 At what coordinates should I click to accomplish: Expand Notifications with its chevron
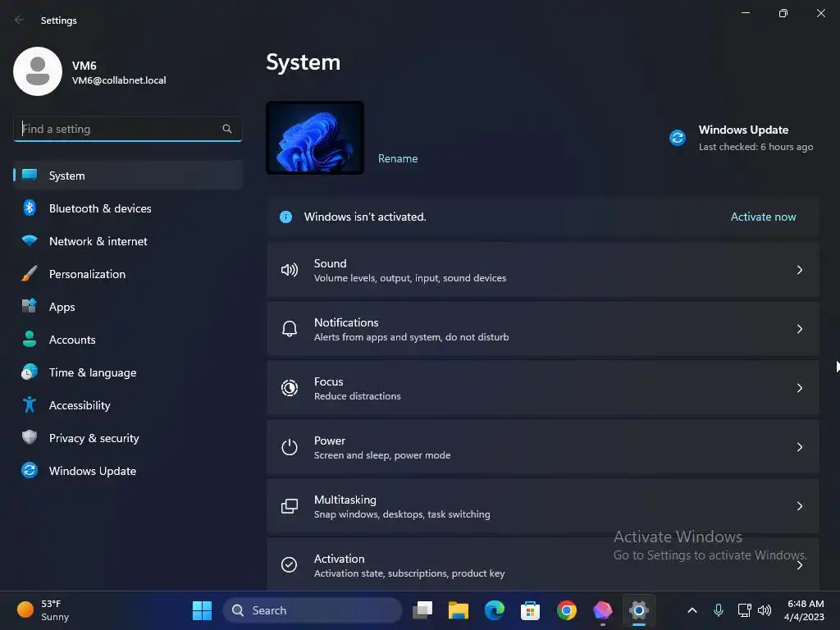799,329
